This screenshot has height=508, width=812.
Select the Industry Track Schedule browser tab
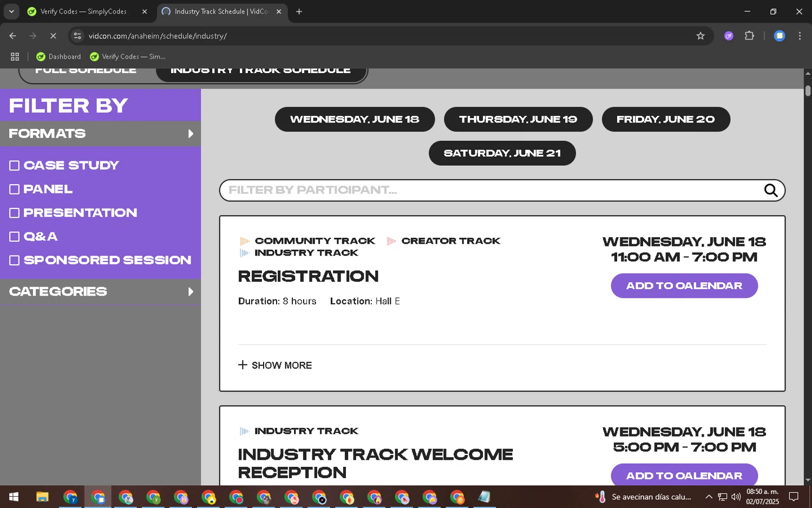tap(222, 11)
